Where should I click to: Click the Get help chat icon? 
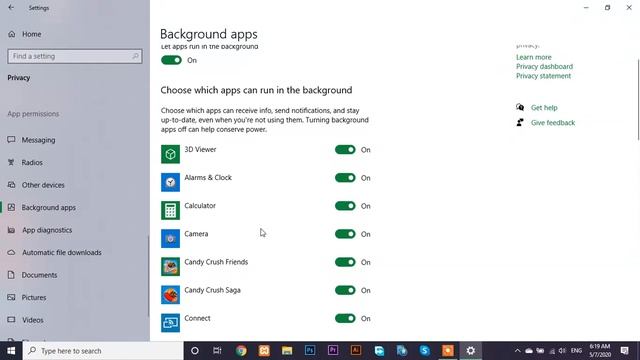pyautogui.click(x=520, y=107)
